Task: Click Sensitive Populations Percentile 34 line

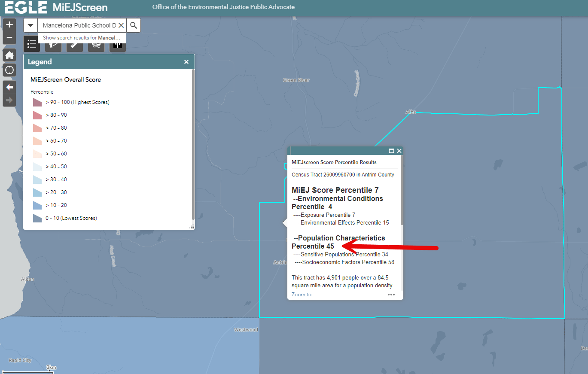Action: (x=341, y=254)
